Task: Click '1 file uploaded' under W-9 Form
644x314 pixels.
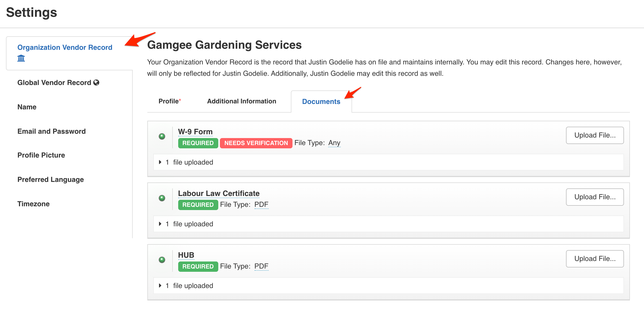Action: (x=189, y=162)
